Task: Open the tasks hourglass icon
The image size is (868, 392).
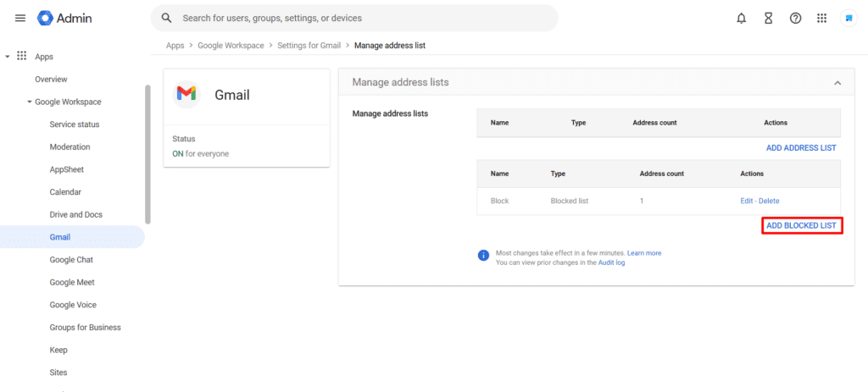Action: [x=768, y=19]
